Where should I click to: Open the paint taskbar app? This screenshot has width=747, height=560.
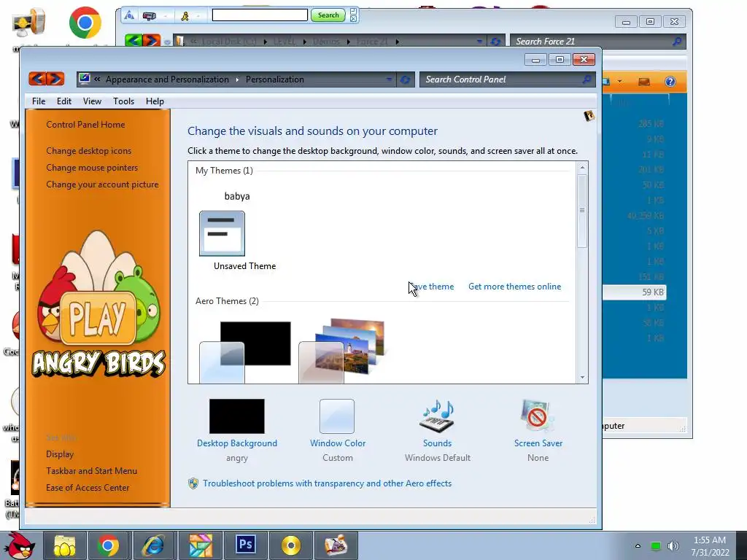click(336, 545)
